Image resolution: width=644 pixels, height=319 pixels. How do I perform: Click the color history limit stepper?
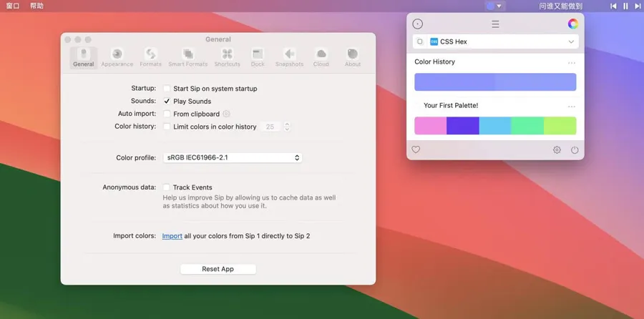[287, 127]
